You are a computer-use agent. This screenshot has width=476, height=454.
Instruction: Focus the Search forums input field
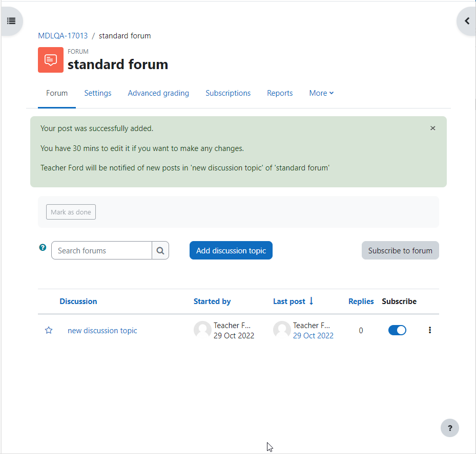coord(101,250)
